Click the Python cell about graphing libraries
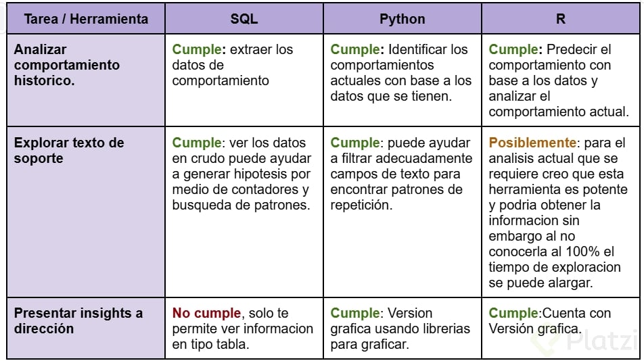 400,329
